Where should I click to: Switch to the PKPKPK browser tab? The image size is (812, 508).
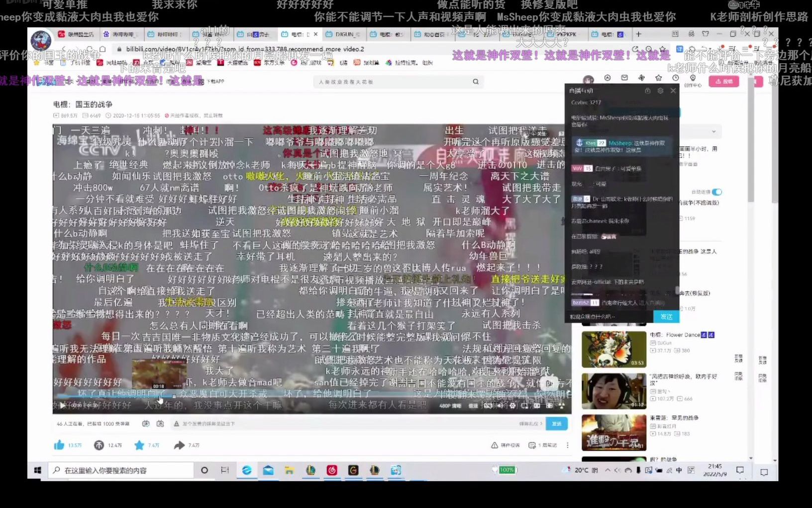(x=565, y=34)
